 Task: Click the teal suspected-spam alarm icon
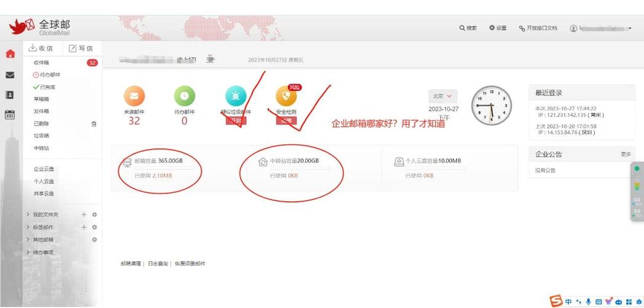(x=236, y=96)
